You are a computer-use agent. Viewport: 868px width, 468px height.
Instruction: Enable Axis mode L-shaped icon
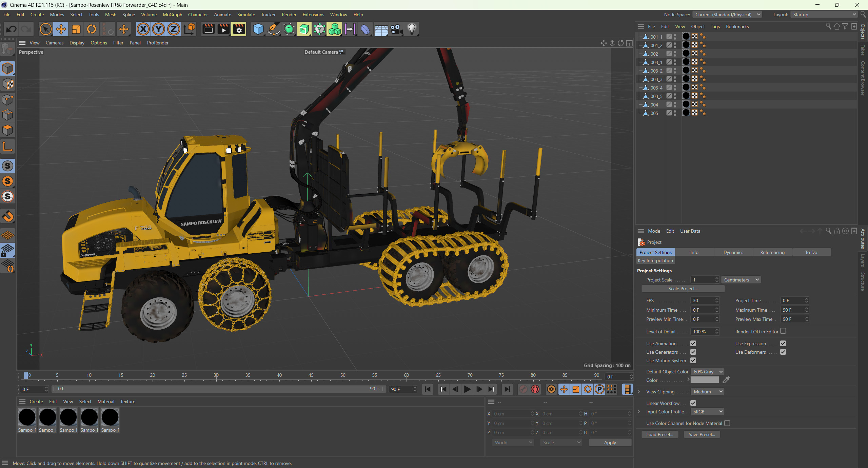click(8, 147)
